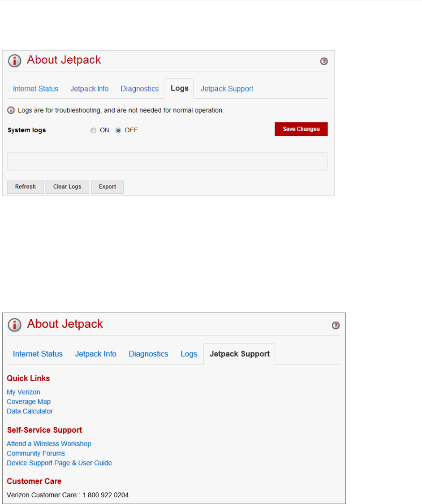Turn System logs ON
The height and width of the screenshot is (504, 422).
click(x=93, y=130)
